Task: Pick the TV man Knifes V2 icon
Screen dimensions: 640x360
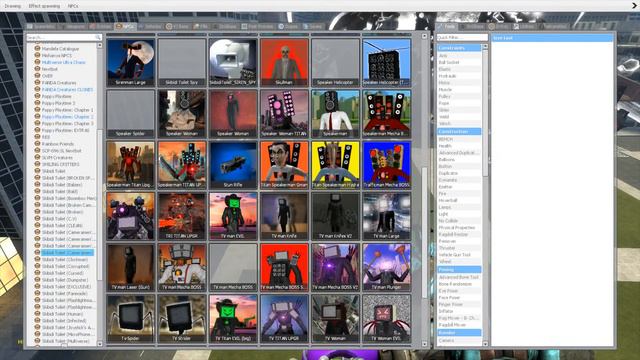Action: tap(336, 216)
